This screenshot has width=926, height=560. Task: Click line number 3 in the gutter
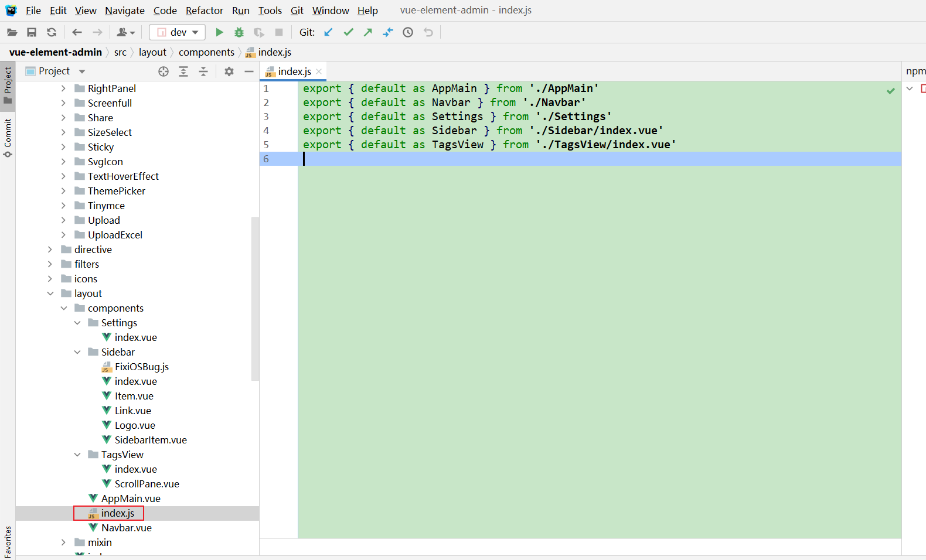point(266,117)
